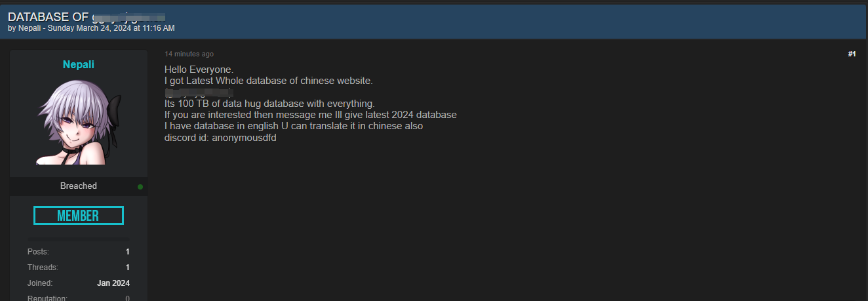Open the Posts count value
Image resolution: width=868 pixels, height=301 pixels.
127,252
